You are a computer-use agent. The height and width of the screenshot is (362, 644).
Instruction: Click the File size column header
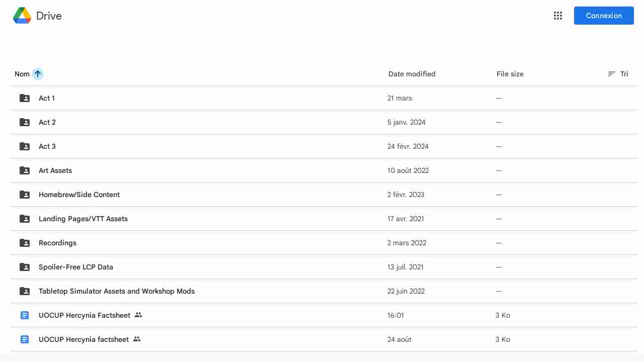(x=510, y=74)
